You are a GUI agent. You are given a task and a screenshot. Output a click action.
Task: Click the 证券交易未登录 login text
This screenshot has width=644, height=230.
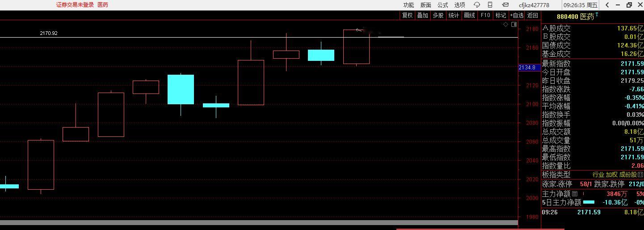point(75,5)
